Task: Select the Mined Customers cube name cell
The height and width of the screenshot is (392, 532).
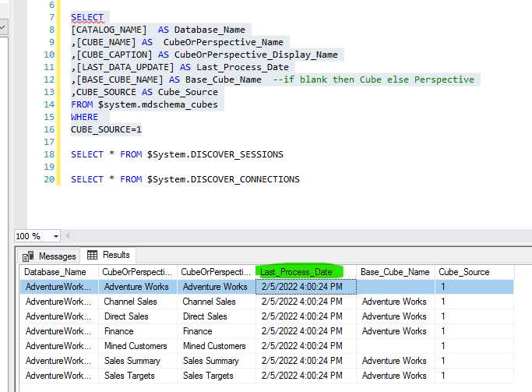Action: point(138,346)
